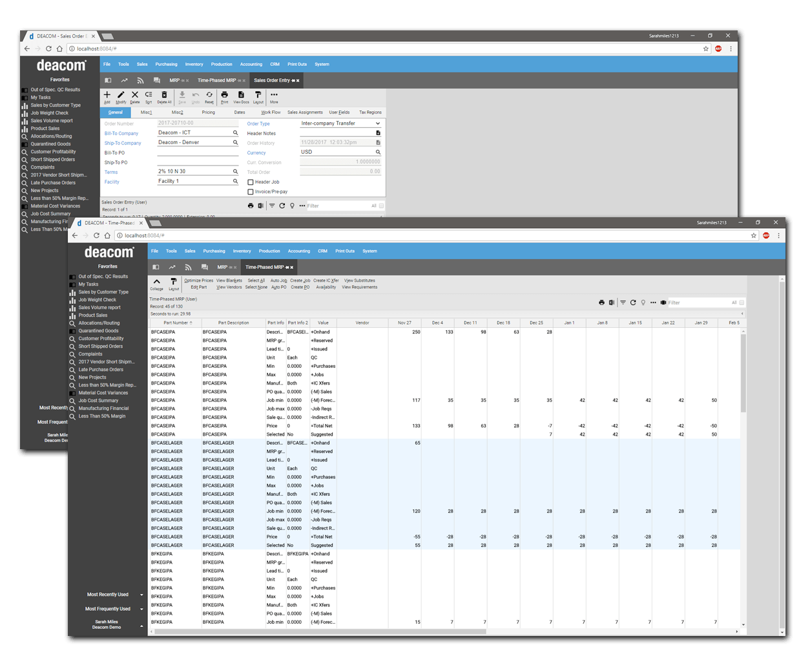Click columns icon left of Time-Phased MRP Filter

(663, 303)
